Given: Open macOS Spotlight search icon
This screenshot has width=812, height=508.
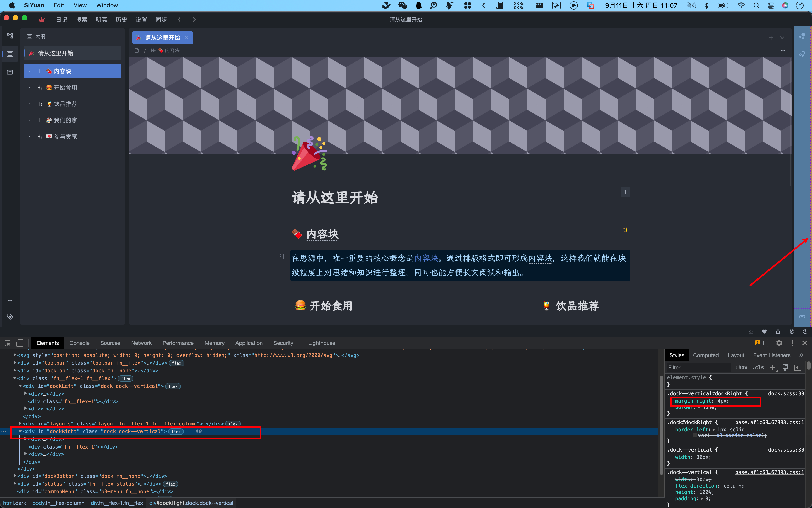Looking at the screenshot, I should point(756,5).
